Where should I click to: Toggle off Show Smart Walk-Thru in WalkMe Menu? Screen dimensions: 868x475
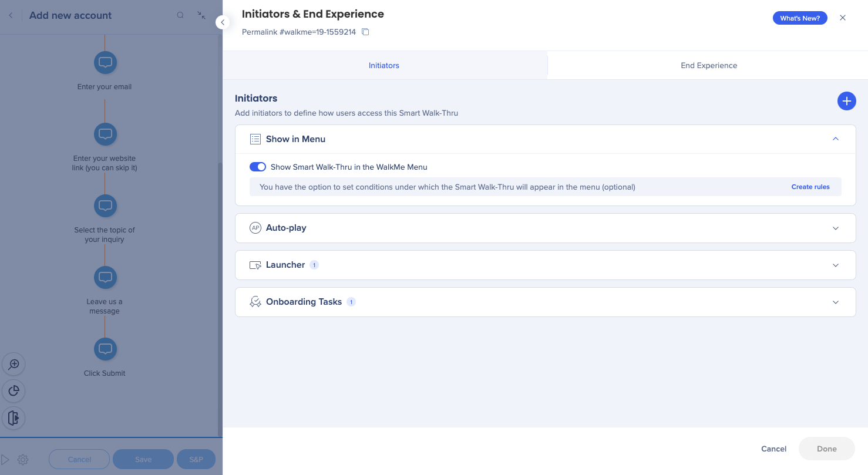(x=258, y=167)
